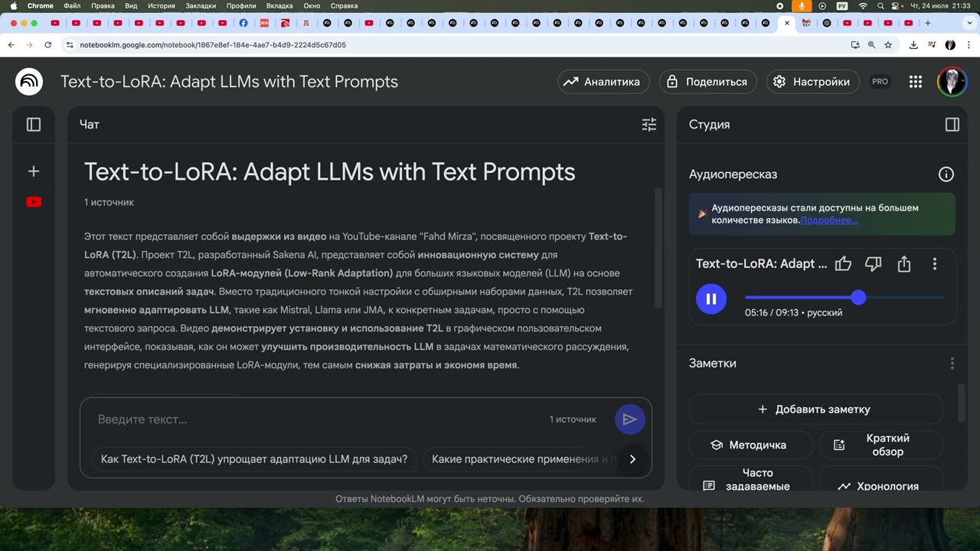This screenshot has height=551, width=980.
Task: Show next suggested questions arrow
Action: tap(632, 459)
